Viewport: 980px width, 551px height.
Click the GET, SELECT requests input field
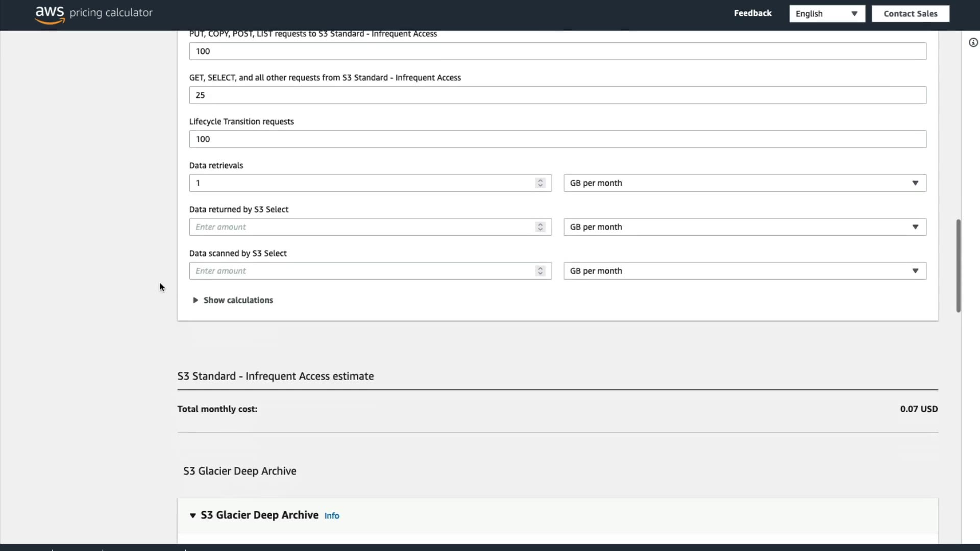[x=557, y=95]
